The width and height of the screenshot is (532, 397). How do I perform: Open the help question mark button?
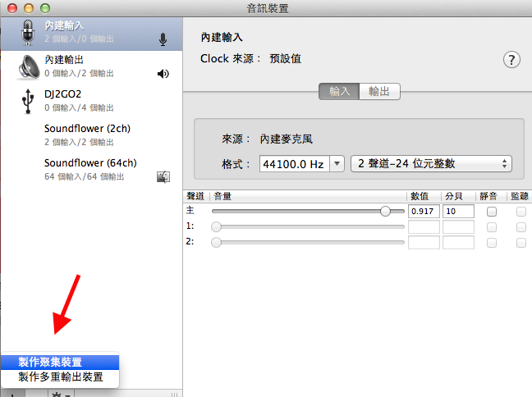click(x=511, y=60)
